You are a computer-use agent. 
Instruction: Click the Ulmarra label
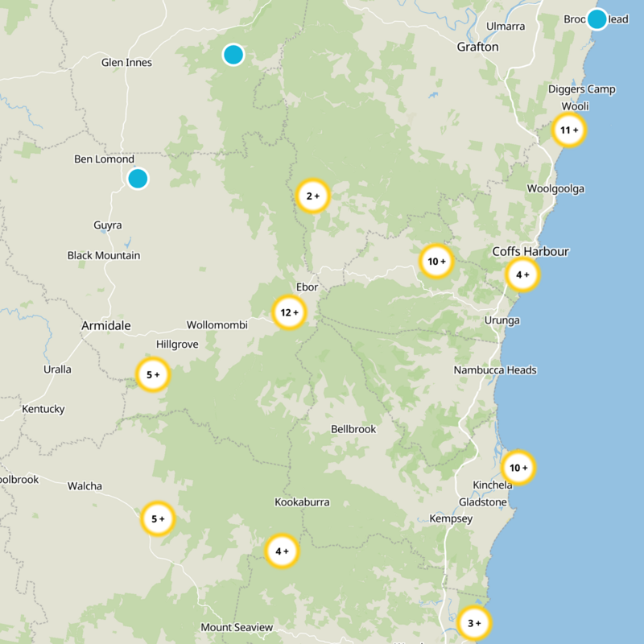pyautogui.click(x=506, y=27)
